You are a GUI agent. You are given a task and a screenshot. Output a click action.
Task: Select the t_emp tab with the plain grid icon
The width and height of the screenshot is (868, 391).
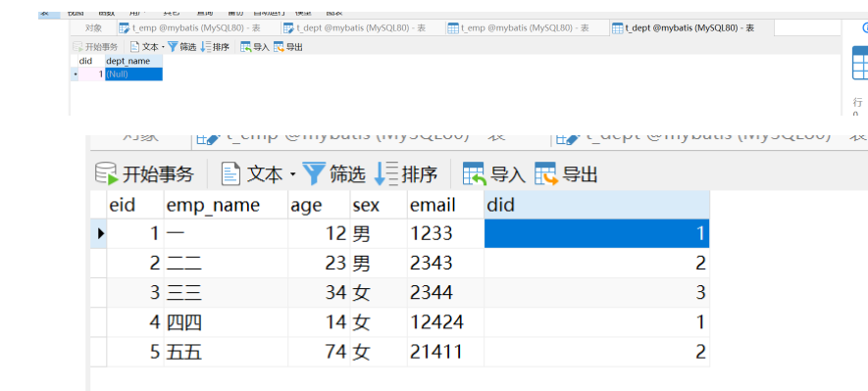coord(518,27)
